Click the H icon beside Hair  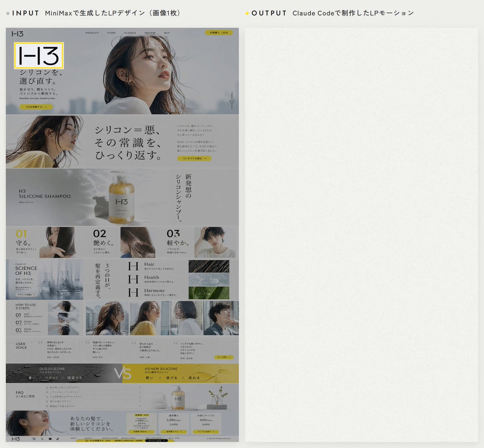tap(133, 266)
